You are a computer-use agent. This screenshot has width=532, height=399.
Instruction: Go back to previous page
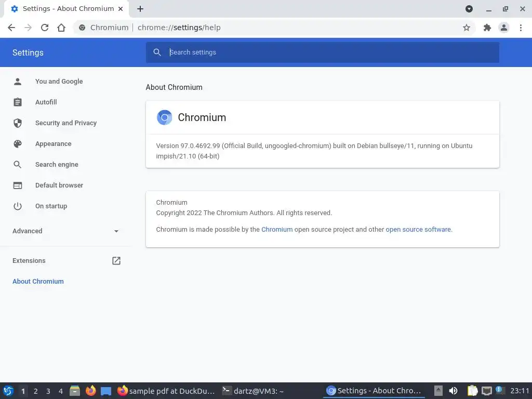(x=11, y=28)
